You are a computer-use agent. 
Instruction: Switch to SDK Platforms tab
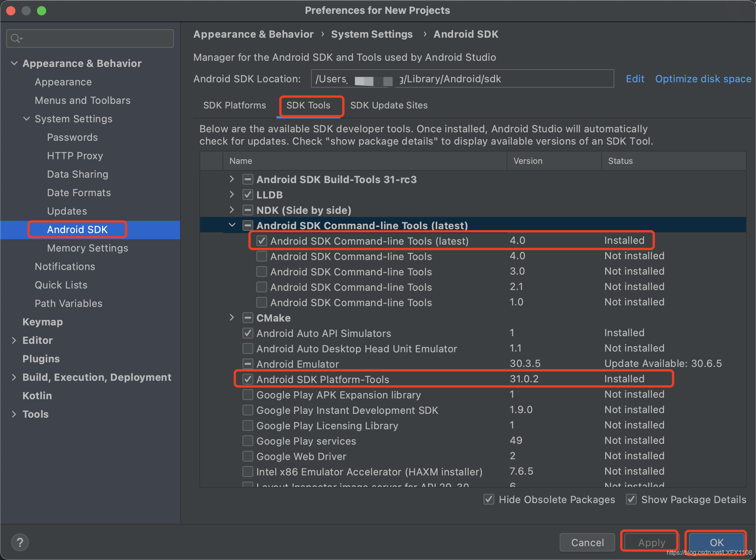pyautogui.click(x=234, y=105)
